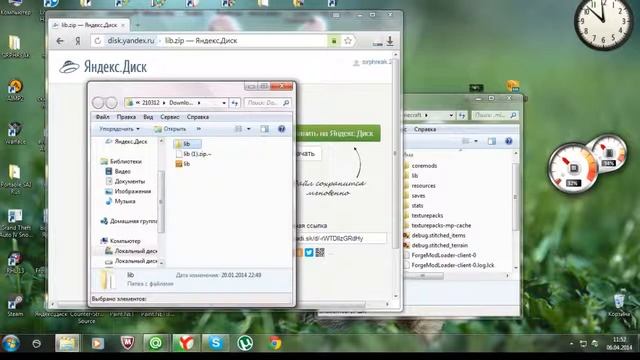Open uTorrent from the taskbar

pos(245,343)
